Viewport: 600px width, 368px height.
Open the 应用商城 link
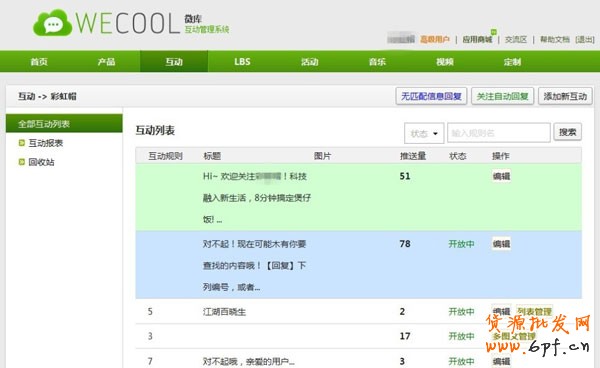tap(477, 39)
